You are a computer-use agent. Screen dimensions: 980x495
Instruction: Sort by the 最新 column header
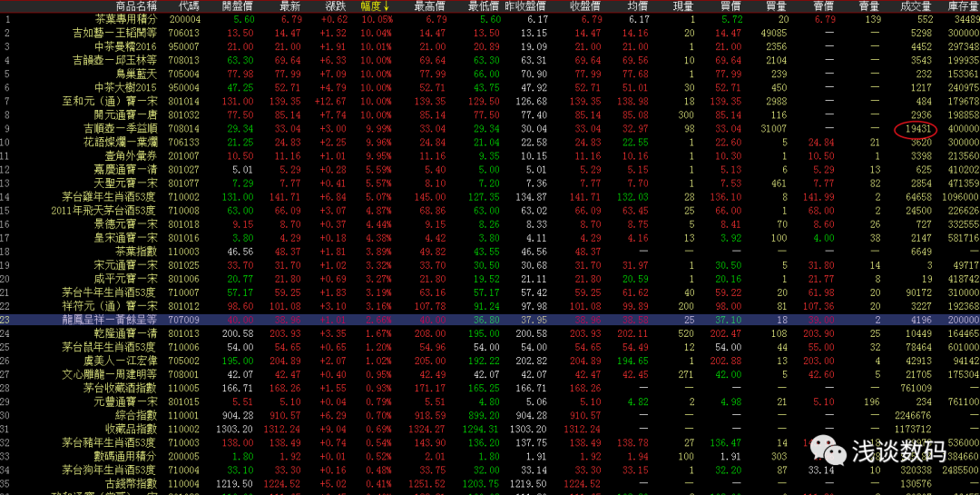[x=290, y=6]
